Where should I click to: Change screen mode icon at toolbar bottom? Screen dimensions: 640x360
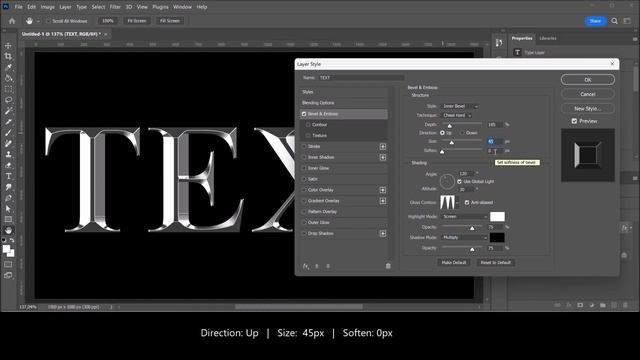point(8,276)
